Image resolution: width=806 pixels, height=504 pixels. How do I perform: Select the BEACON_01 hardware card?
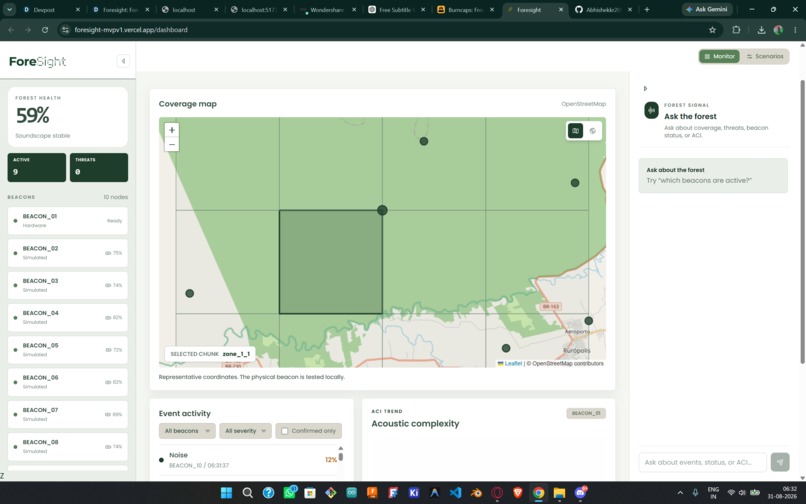[68, 221]
